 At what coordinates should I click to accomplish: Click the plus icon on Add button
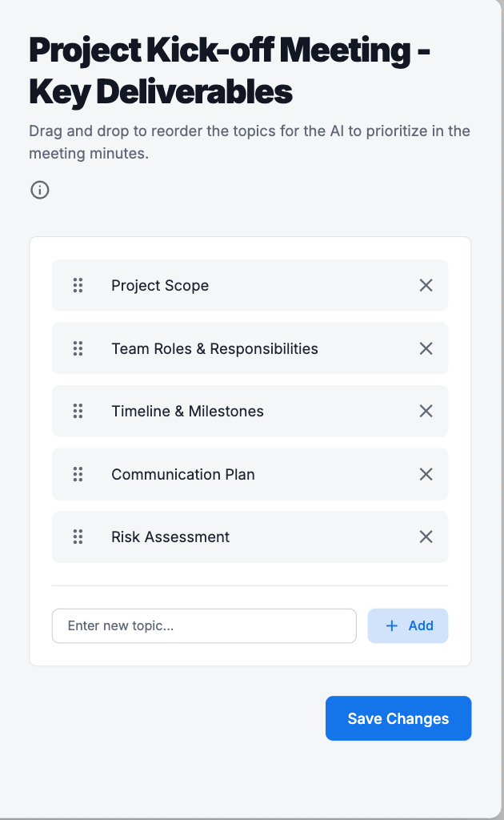tap(392, 626)
